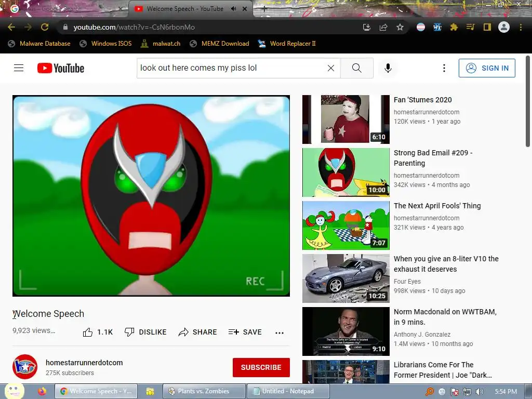Screen dimensions: 532x399
Task: Switch to Plants vs. Zombies taskbar window
Action: [204, 391]
